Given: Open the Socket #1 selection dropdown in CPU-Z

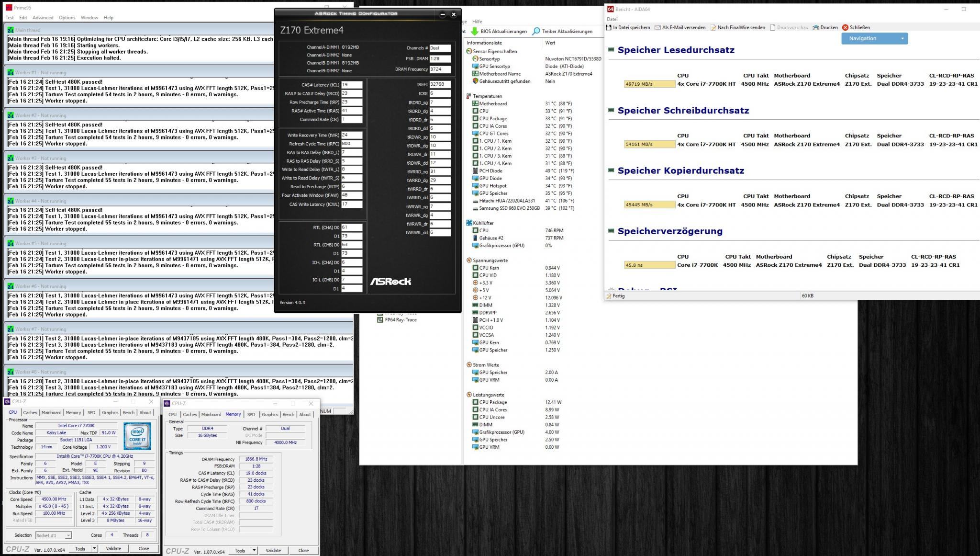Looking at the screenshot, I should point(54,535).
